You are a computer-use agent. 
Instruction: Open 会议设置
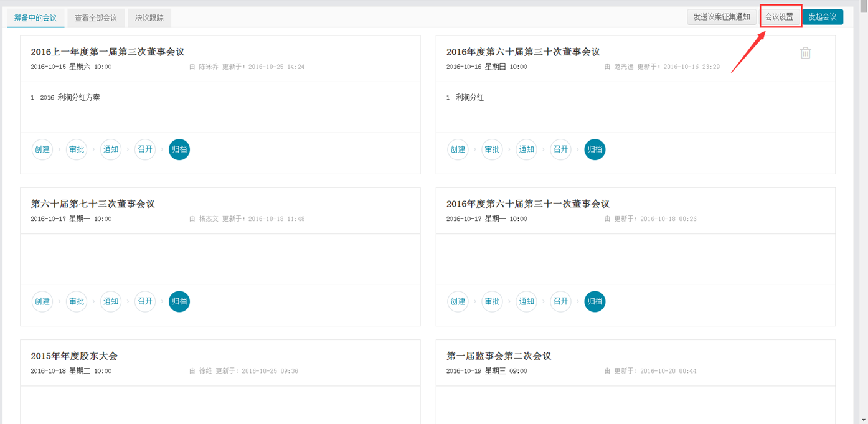tap(779, 17)
